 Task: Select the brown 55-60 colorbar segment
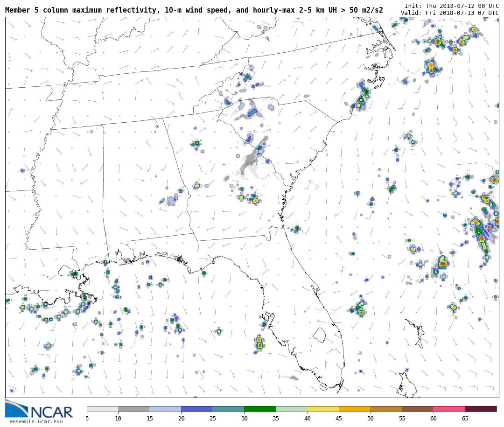[x=418, y=409]
